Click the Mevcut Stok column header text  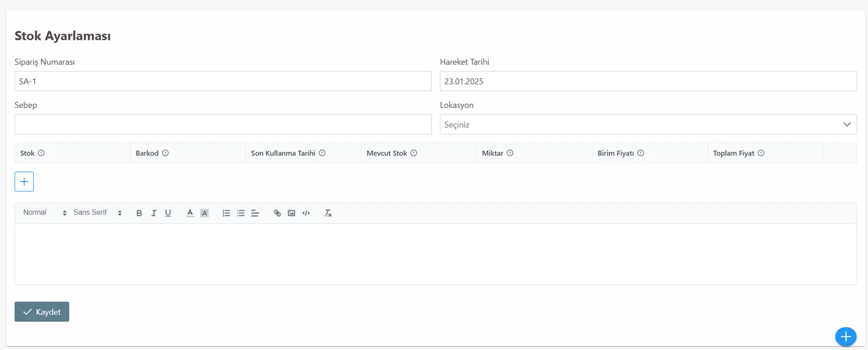(387, 153)
